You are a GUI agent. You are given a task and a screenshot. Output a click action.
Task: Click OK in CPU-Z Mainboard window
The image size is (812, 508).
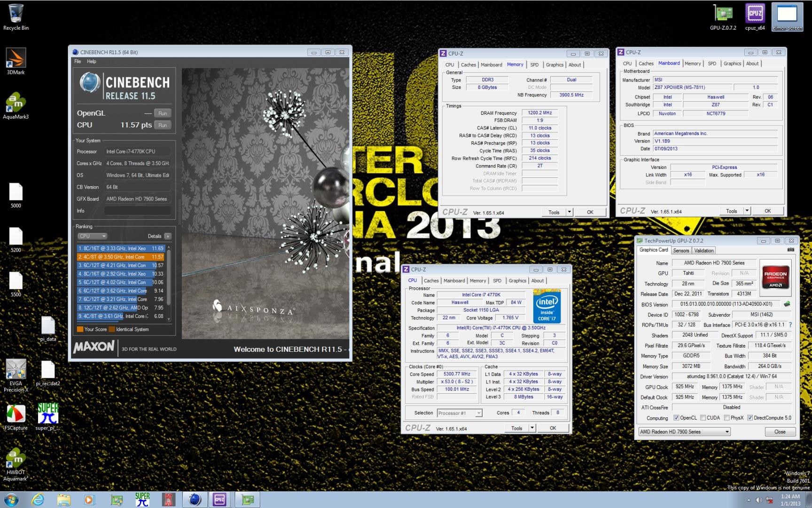[x=767, y=211]
